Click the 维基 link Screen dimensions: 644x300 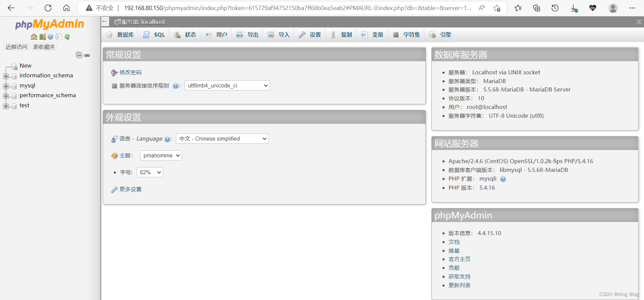[454, 251]
